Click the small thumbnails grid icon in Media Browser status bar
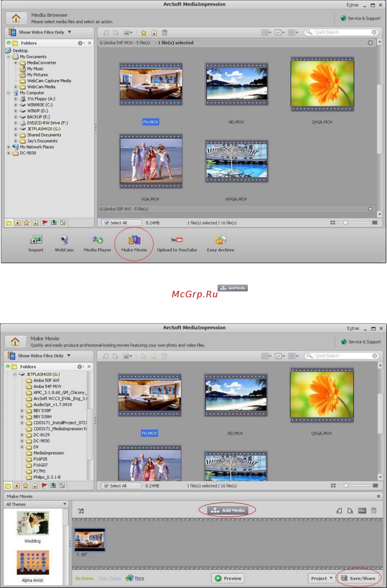 [x=333, y=223]
